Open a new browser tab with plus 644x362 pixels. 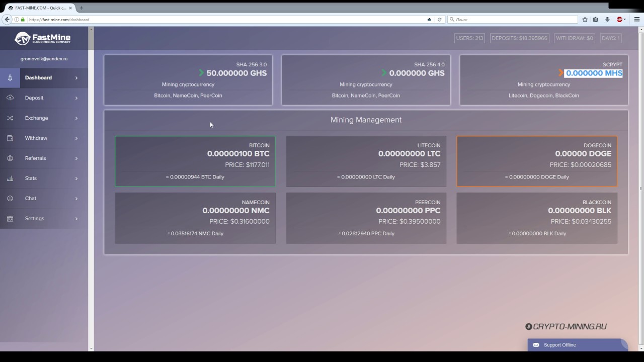pyautogui.click(x=81, y=8)
